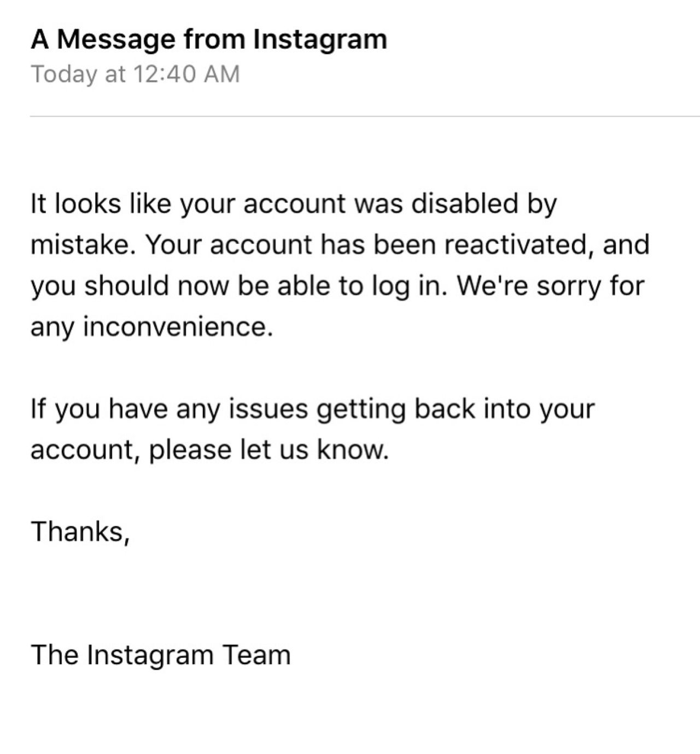Click 'The Instagram Team' signature
Viewport: 700px width, 754px height.
pos(160,654)
